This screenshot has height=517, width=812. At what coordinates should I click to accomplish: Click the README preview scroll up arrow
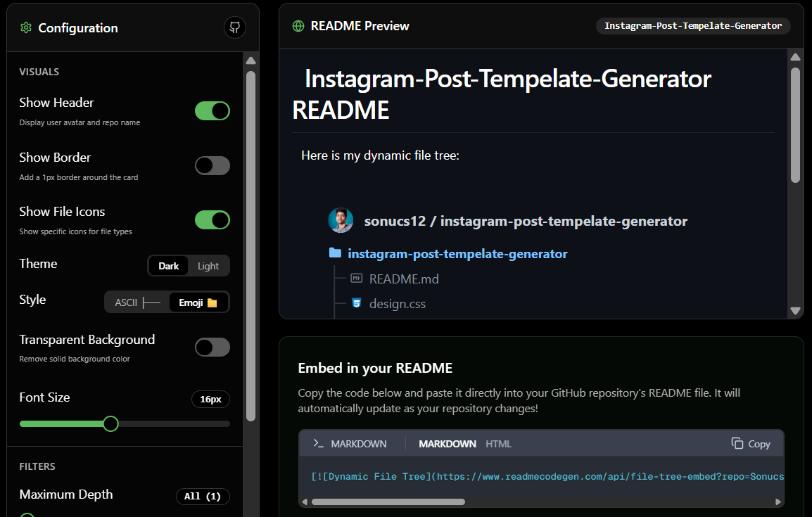tap(795, 57)
